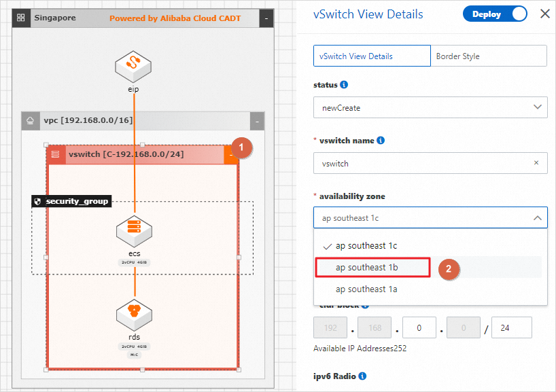Switch to vSwitch View Details tab
The image size is (556, 392).
pyautogui.click(x=372, y=56)
